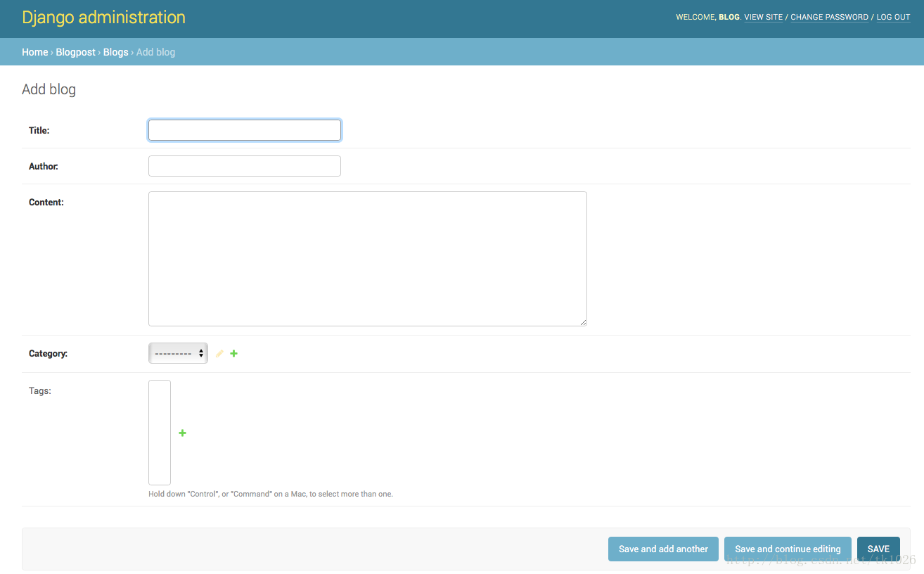Click the Content label
This screenshot has width=924, height=574.
(x=46, y=203)
